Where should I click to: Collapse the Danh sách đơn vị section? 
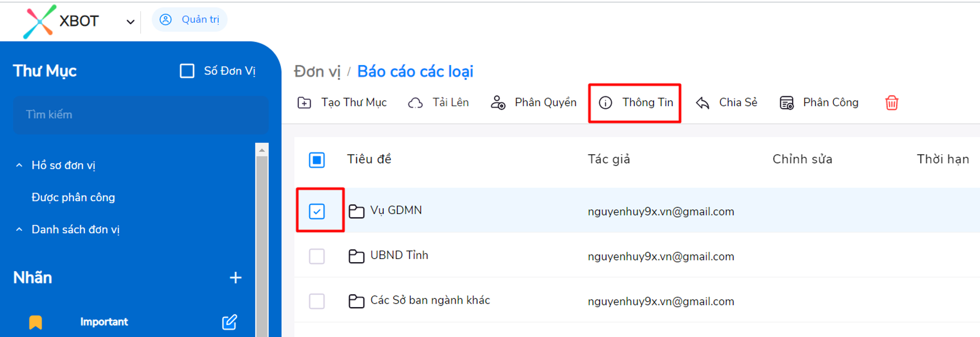coord(19,229)
